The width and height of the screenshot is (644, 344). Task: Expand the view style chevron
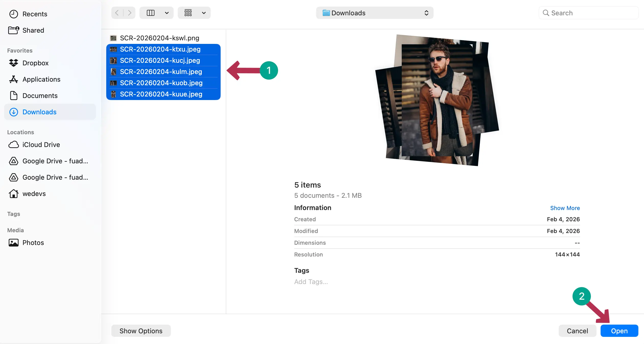[166, 13]
